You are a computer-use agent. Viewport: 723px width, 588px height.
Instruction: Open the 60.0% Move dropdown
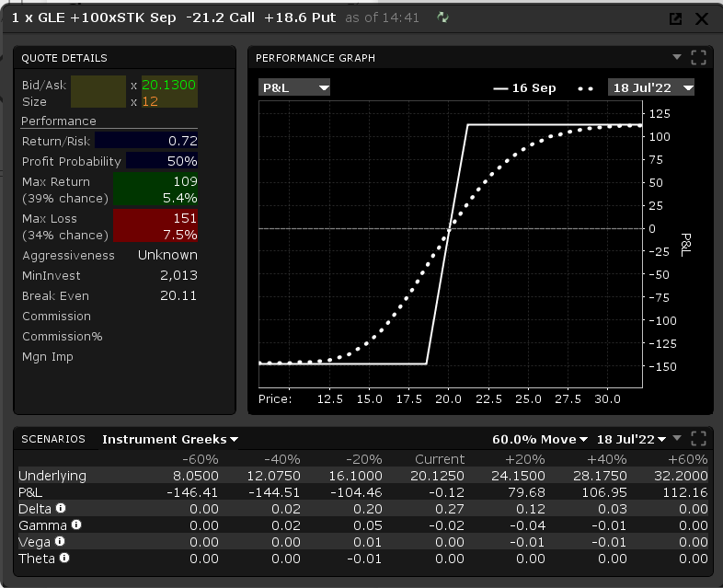[539, 440]
